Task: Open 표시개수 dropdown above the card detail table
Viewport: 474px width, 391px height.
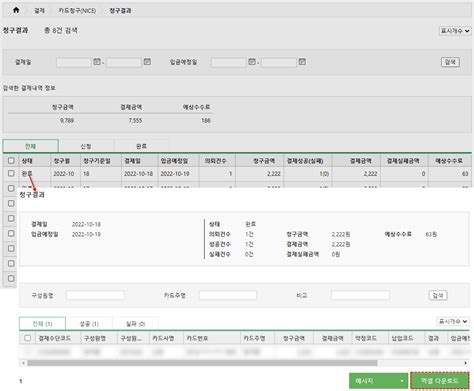Action: pos(453,321)
